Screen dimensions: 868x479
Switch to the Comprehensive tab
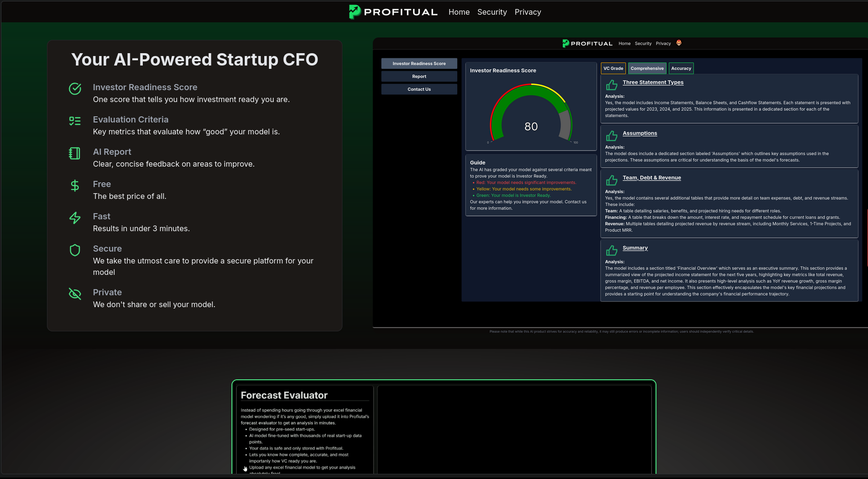point(647,68)
